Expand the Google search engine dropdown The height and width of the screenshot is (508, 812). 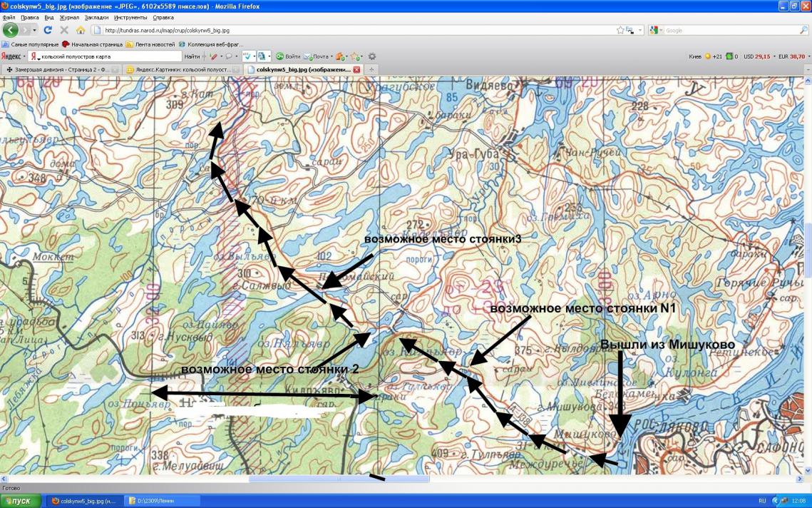659,31
